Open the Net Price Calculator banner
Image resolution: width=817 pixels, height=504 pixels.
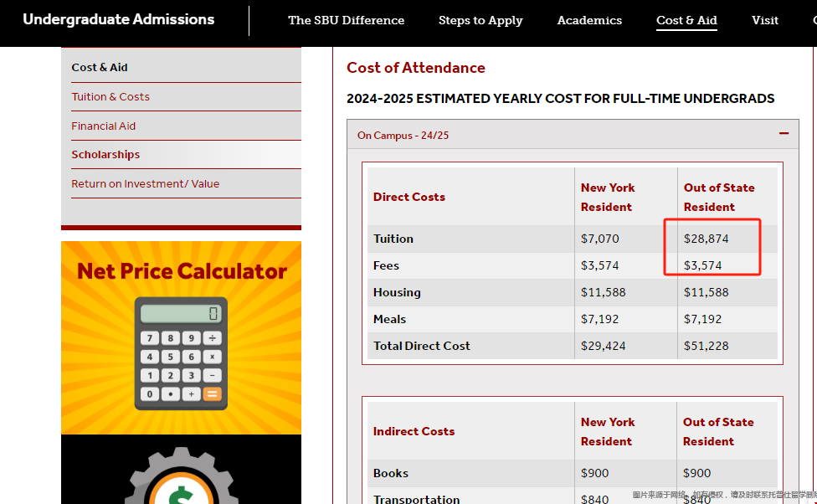coord(182,337)
